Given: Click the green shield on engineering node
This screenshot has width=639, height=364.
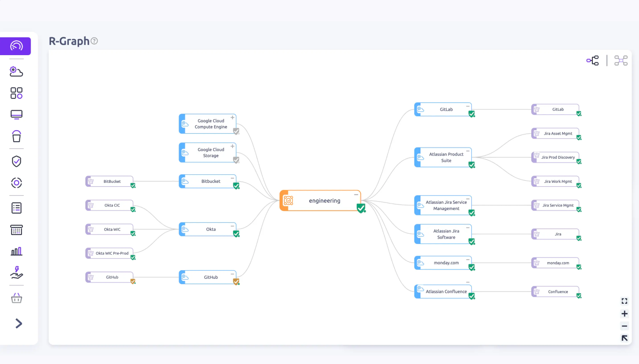Looking at the screenshot, I should click(x=361, y=208).
